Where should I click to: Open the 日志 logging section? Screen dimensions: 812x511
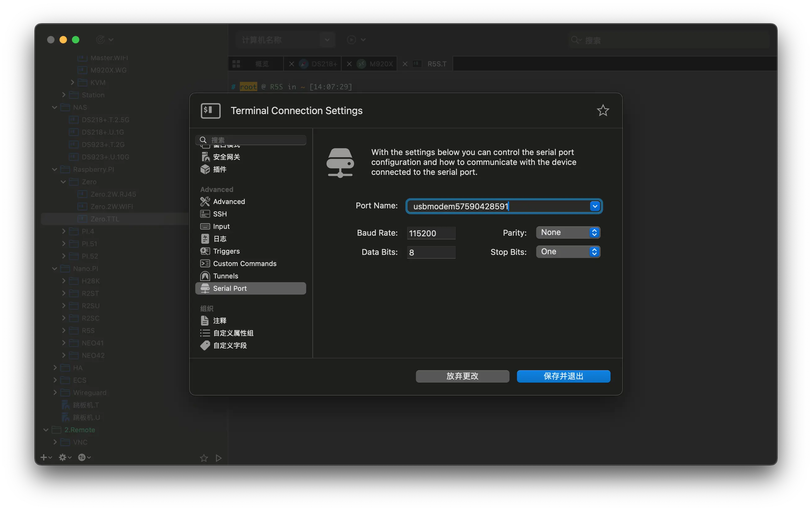coord(219,239)
